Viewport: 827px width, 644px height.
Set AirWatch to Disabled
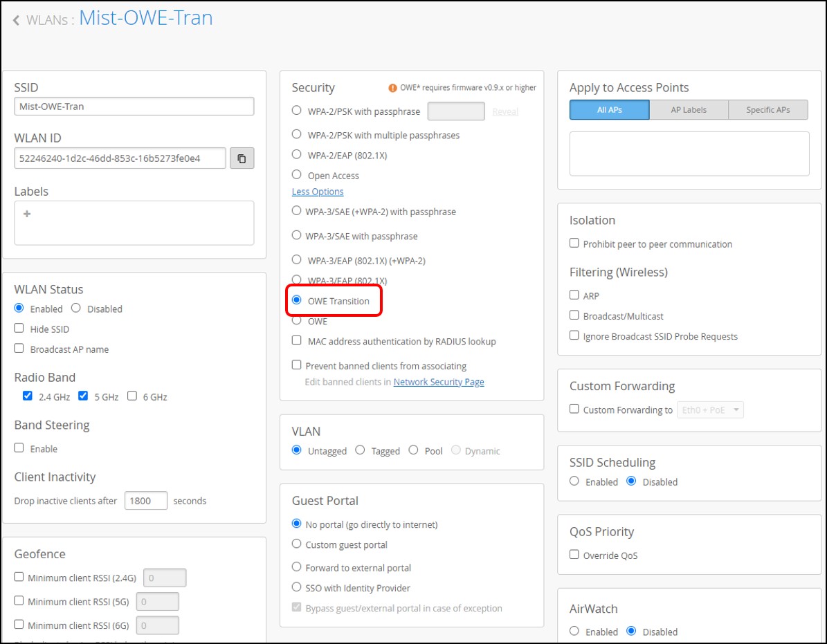[631, 631]
